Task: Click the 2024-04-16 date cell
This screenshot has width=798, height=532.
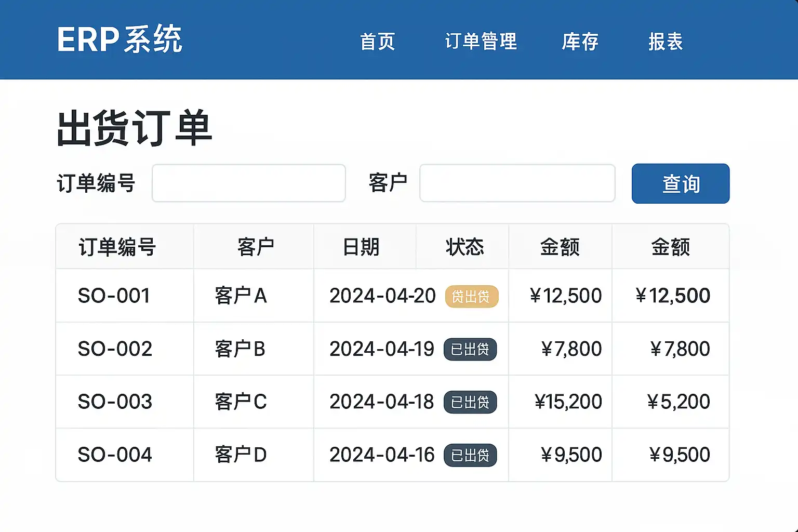Action: pos(382,455)
